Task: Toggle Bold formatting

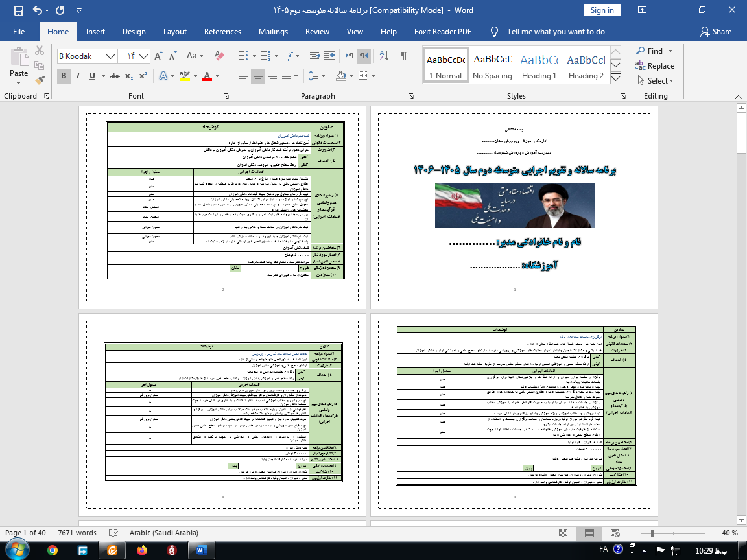Action: (x=64, y=76)
